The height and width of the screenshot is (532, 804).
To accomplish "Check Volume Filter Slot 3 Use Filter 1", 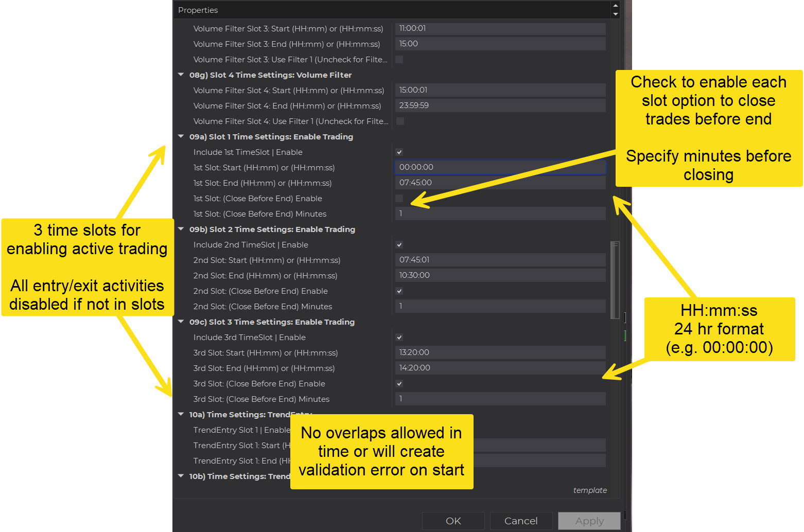I will point(399,60).
